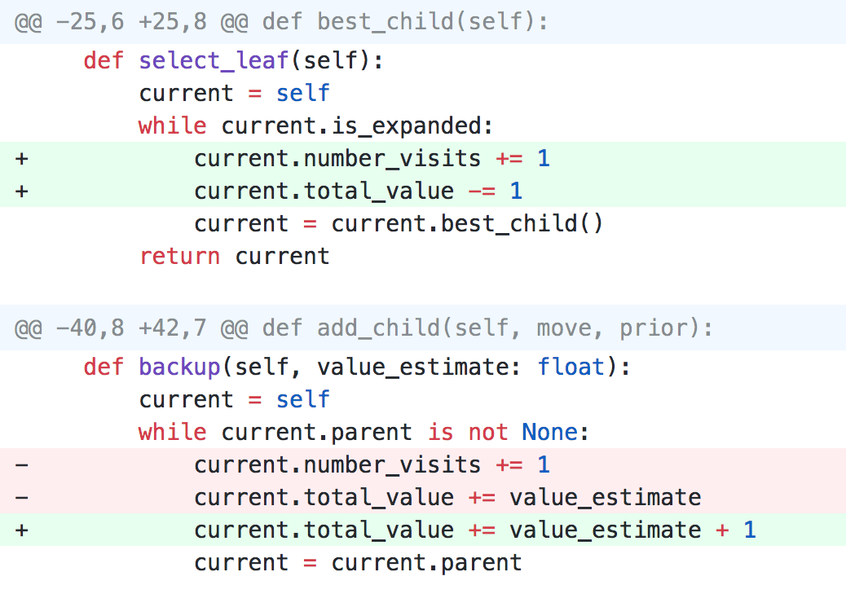846x616 pixels.
Task: Click the line 'current = current.best_child()'
Action: [399, 224]
